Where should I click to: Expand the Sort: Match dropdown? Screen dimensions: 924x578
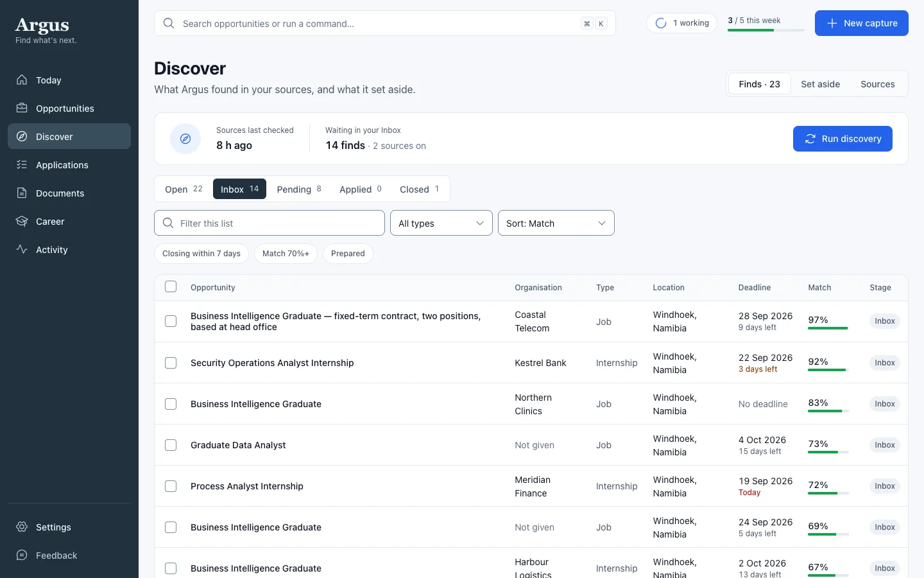tap(556, 223)
